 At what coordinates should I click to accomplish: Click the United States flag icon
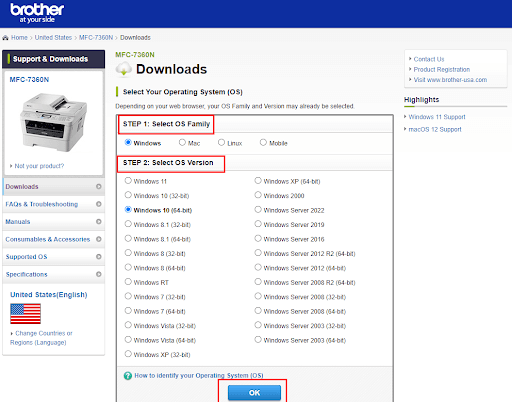click(25, 314)
